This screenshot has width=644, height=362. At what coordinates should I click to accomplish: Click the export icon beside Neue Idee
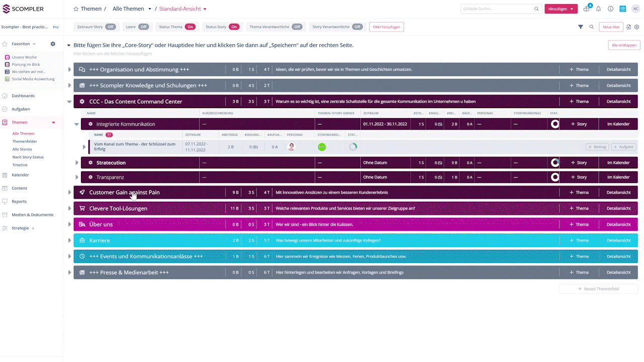(628, 27)
